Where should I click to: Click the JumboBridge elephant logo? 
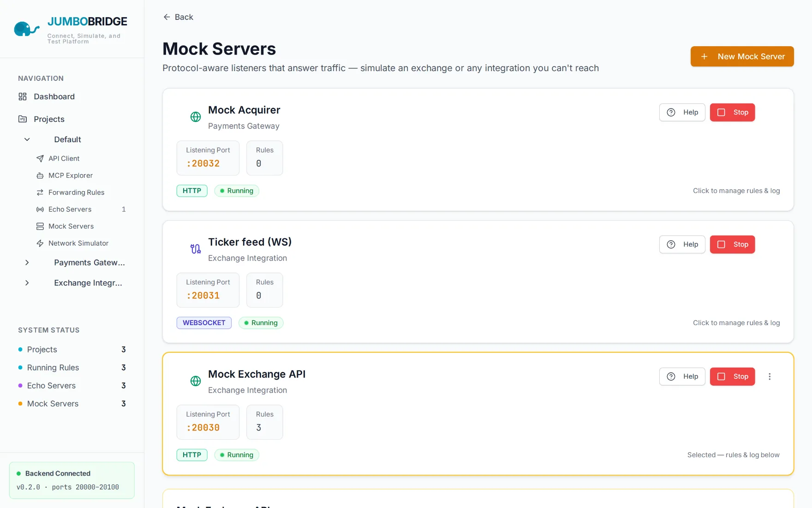click(26, 29)
